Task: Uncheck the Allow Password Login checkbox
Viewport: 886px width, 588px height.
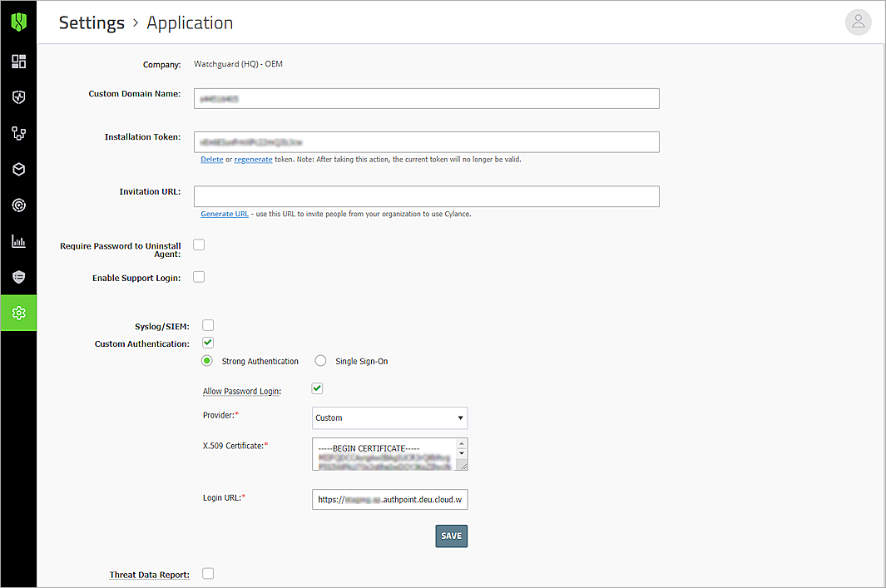Action: [x=317, y=388]
